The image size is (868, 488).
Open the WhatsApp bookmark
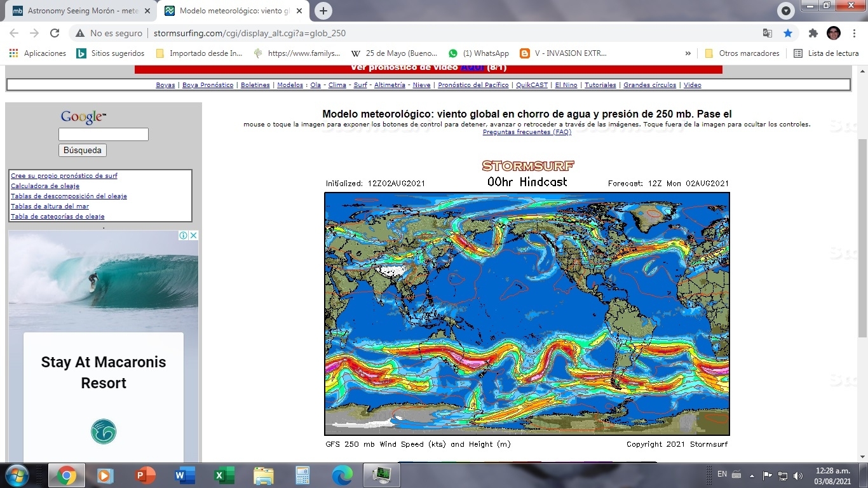(x=478, y=53)
